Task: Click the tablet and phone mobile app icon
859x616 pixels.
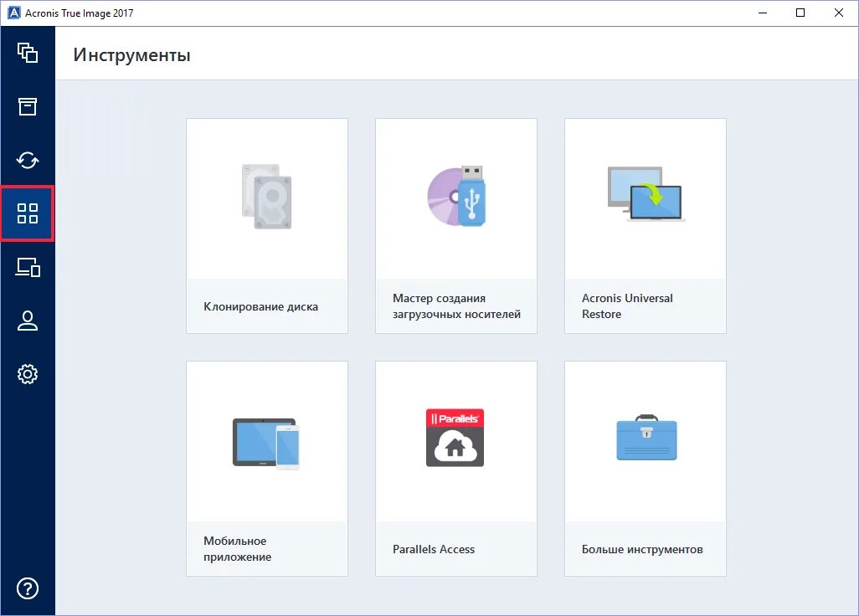Action: pyautogui.click(x=266, y=444)
